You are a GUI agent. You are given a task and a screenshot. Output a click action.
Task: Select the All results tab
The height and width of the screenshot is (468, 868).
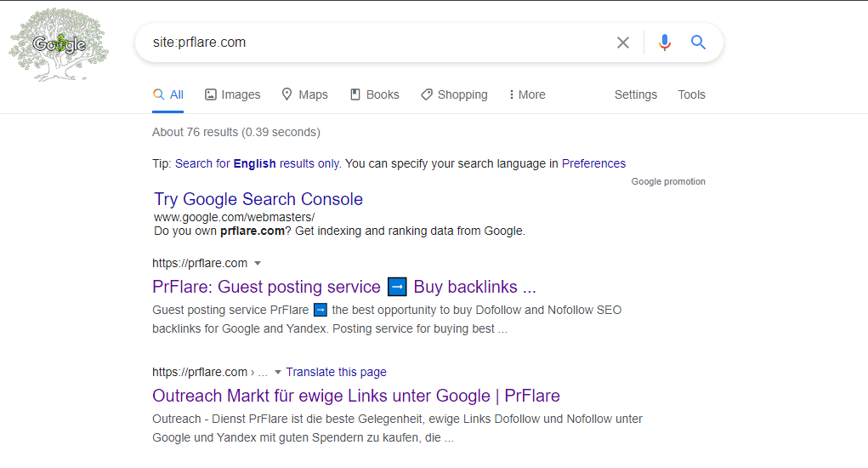coord(167,94)
